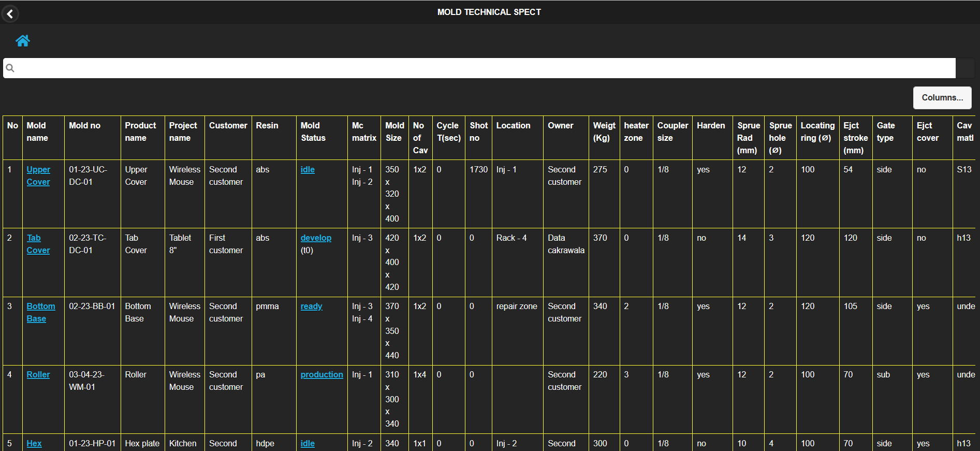Screen dimensions: 980x451
Task: Click the Customer column header
Action: (x=228, y=125)
